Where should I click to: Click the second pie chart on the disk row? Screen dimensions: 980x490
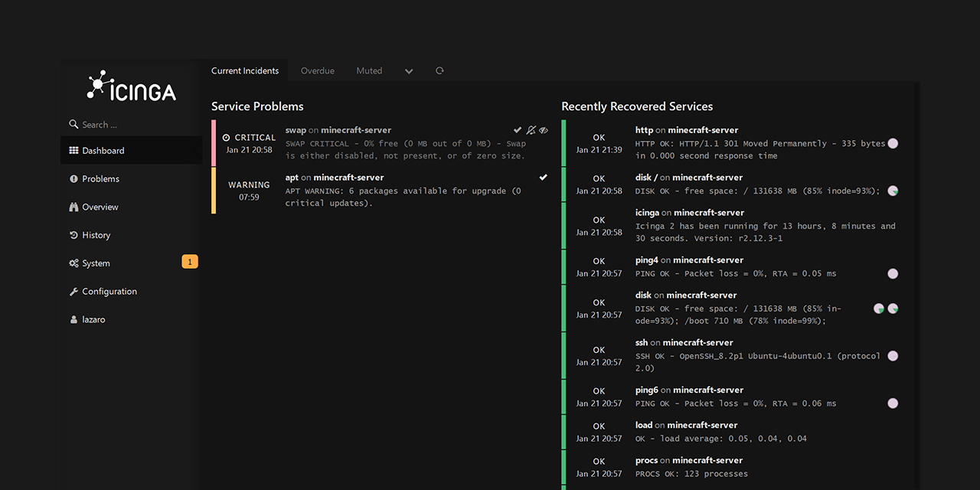click(x=893, y=309)
